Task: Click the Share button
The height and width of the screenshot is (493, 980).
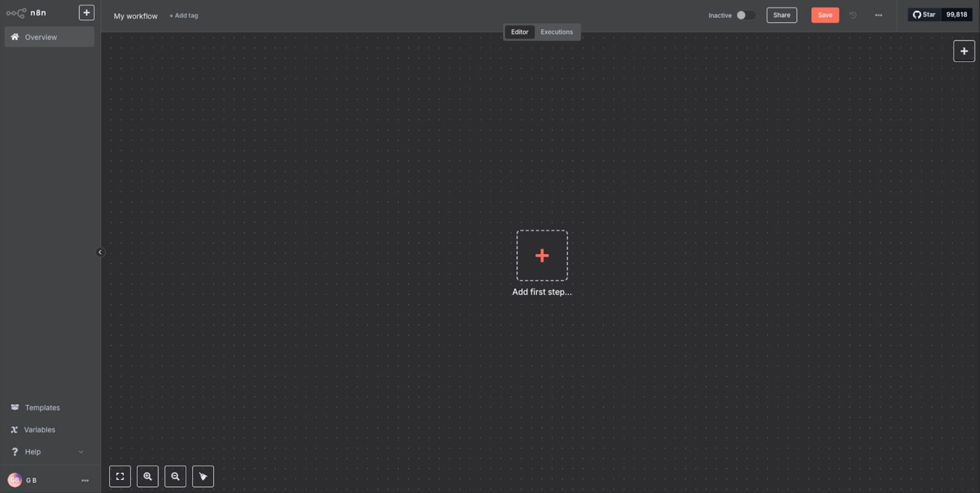Action: click(782, 15)
